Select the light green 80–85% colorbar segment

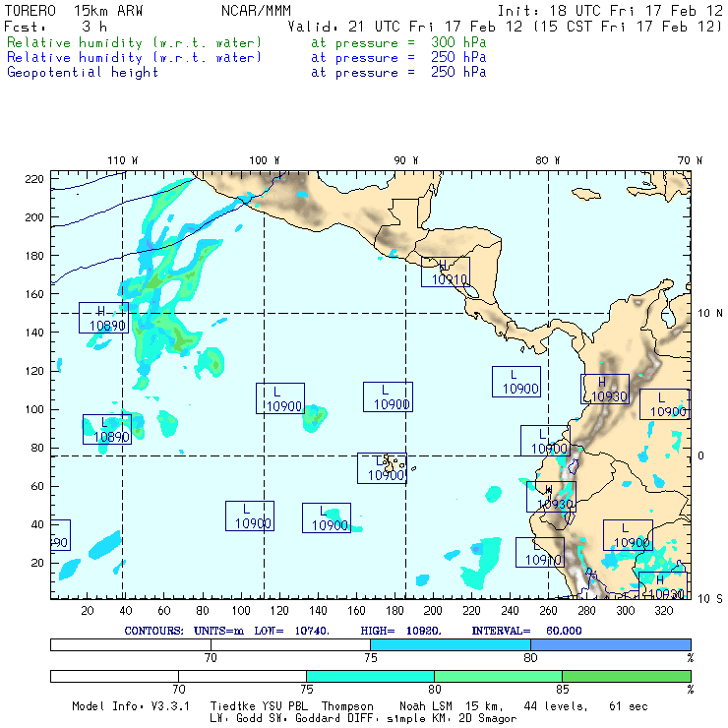[x=498, y=677]
